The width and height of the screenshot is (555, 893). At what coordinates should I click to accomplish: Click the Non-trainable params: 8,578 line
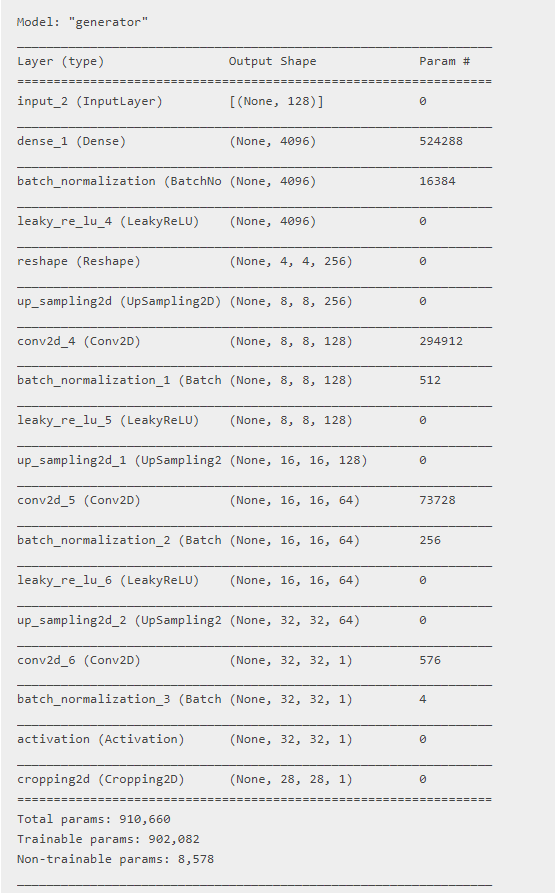116,859
